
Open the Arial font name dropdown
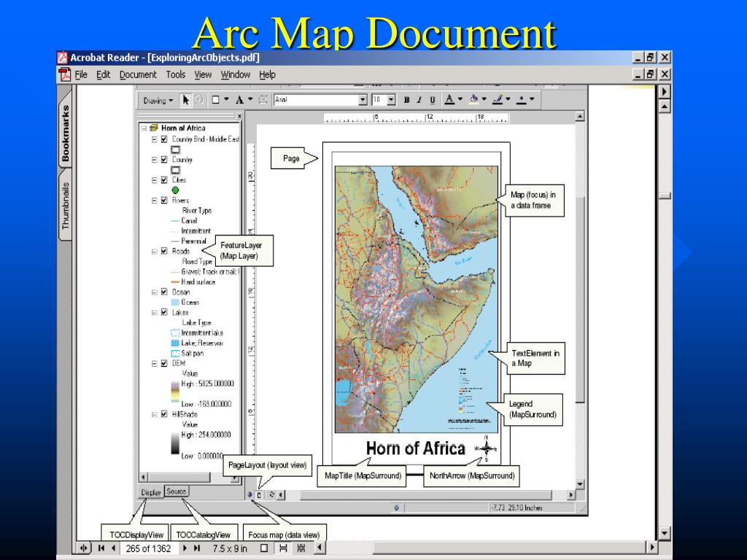coord(363,100)
